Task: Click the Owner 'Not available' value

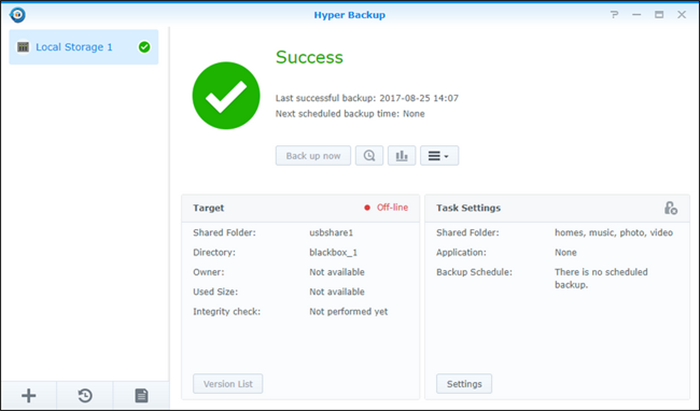Action: click(337, 272)
